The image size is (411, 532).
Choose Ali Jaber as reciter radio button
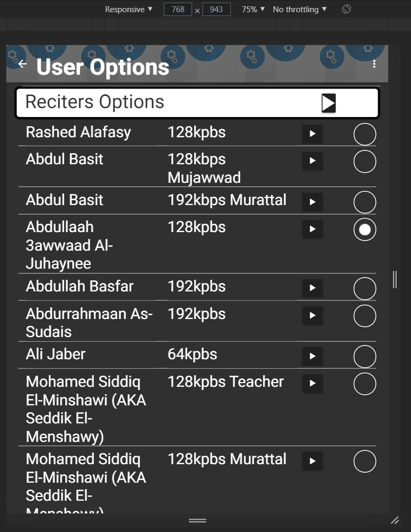(365, 357)
